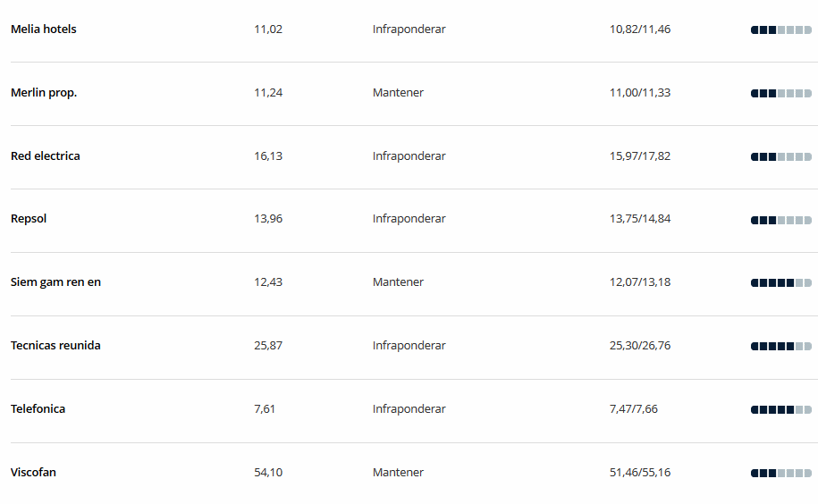This screenshot has width=818, height=504.
Task: Open the Melia hotels stock link
Action: coord(43,29)
